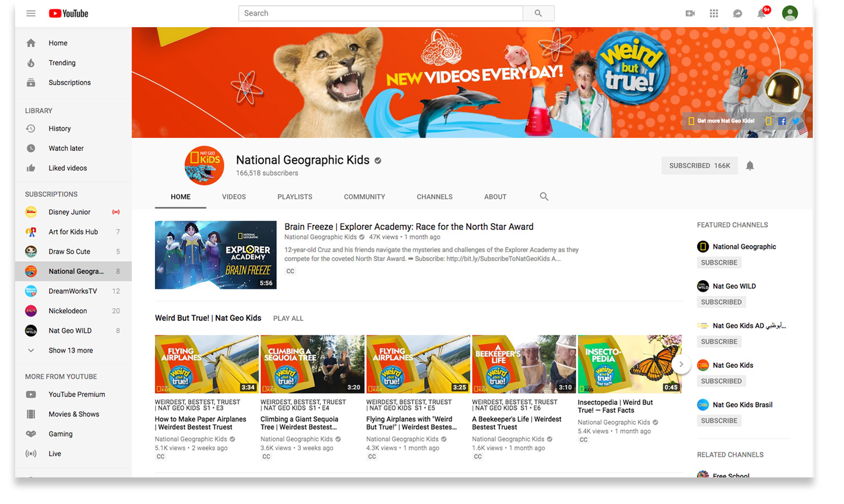844x504 pixels.
Task: Go to Home in sidebar
Action: point(73,43)
